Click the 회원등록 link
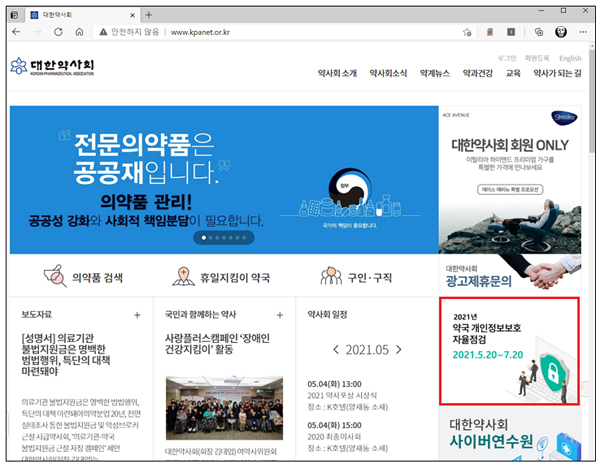 click(x=537, y=58)
